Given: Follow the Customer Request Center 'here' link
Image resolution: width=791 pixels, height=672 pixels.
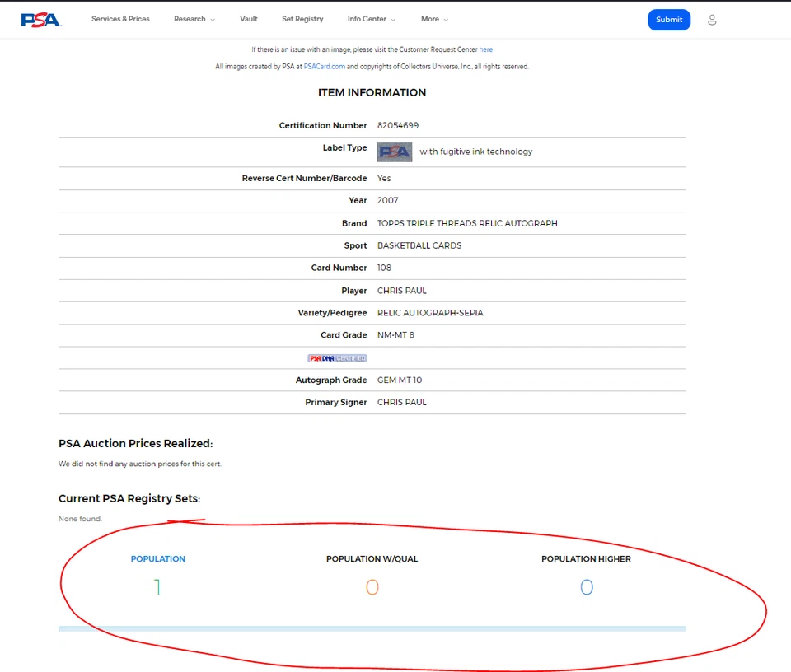Looking at the screenshot, I should coord(486,49).
